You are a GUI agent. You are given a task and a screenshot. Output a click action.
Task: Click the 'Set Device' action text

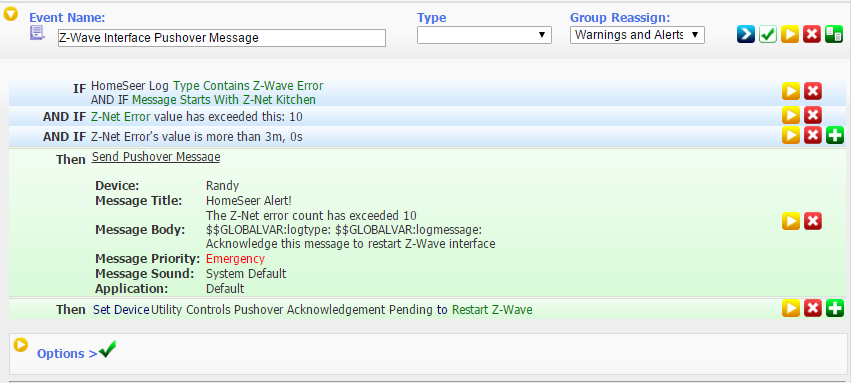pyautogui.click(x=121, y=310)
